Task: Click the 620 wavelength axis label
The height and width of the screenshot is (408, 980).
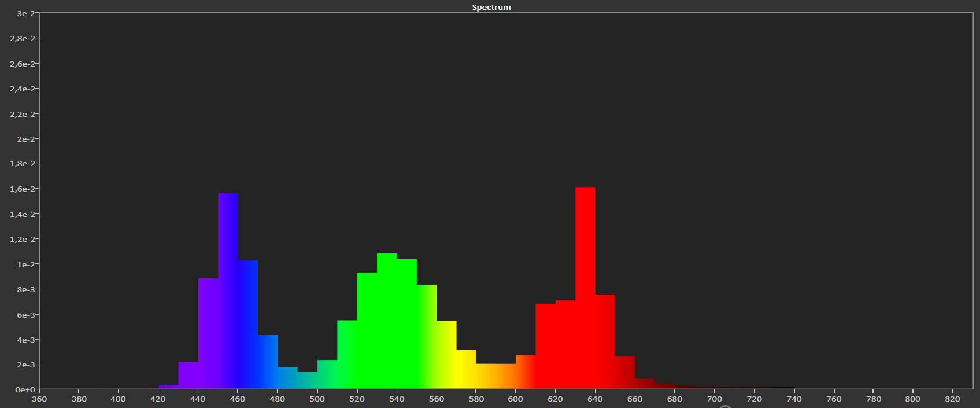Action: 555,399
